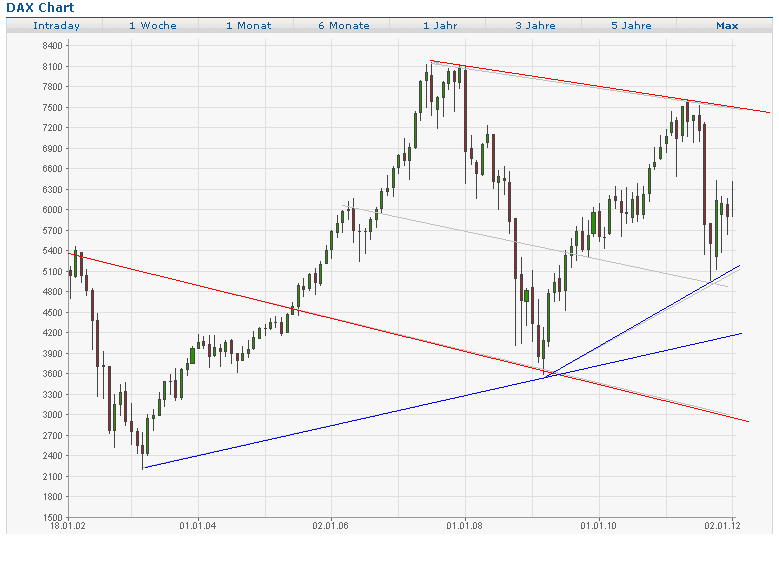This screenshot has height=562, width=779.
Task: Click the 3600 y-axis value
Action: pos(53,374)
